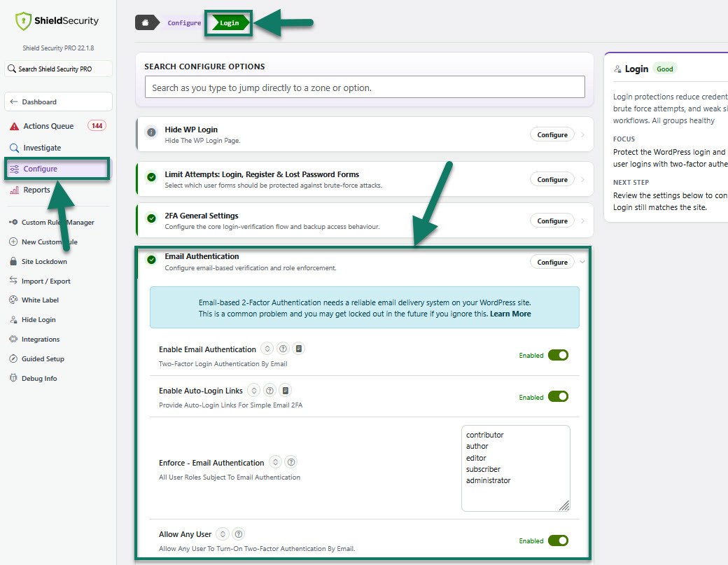728x565 pixels.
Task: Click the info icon beside Hide WP Login
Action: point(151,132)
